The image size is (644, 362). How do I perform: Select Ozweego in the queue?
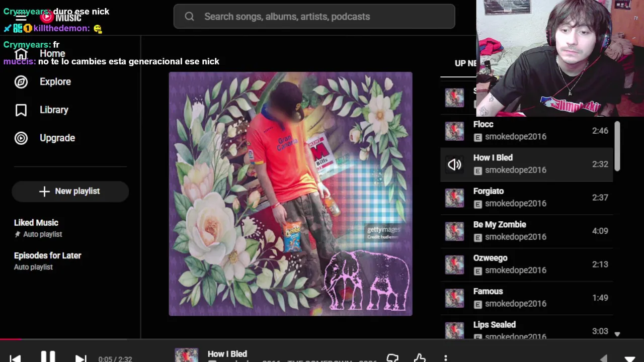pos(526,264)
